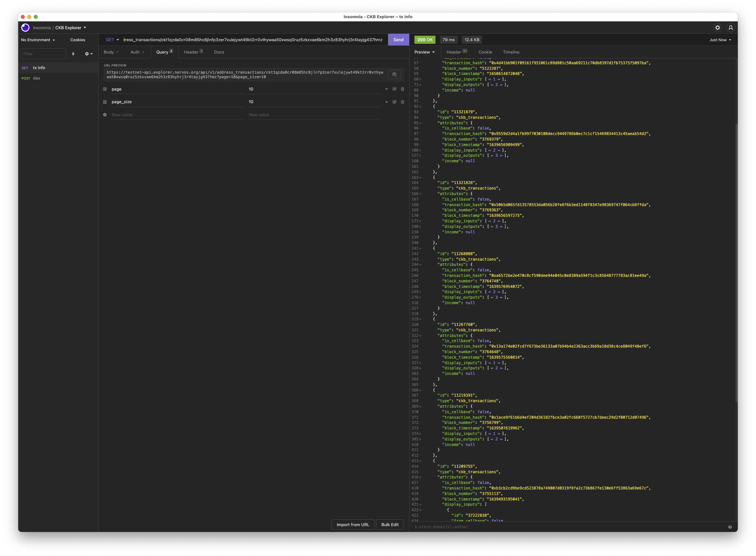Copy URL preview with copy icon
The image size is (756, 556).
click(x=394, y=74)
